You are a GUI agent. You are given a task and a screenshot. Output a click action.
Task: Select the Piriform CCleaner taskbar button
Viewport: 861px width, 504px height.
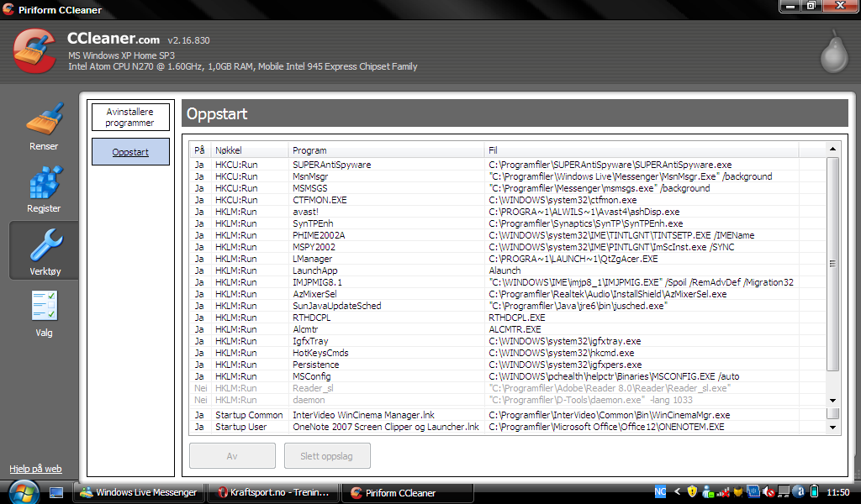[408, 492]
